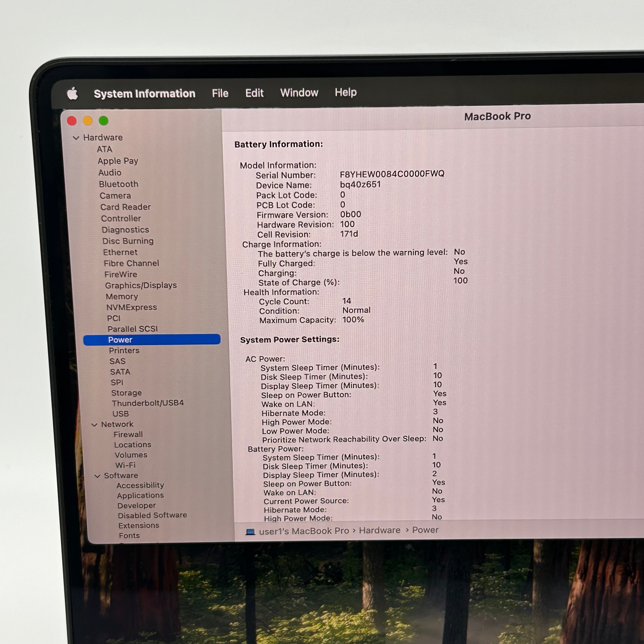Screen dimensions: 644x644
Task: Select USB in the sidebar
Action: [x=121, y=414]
